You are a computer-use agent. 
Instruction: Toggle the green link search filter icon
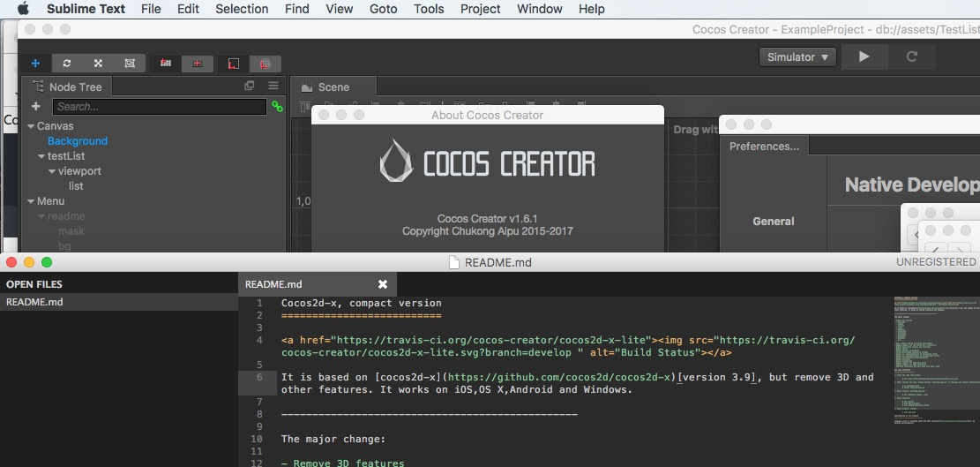tap(277, 107)
